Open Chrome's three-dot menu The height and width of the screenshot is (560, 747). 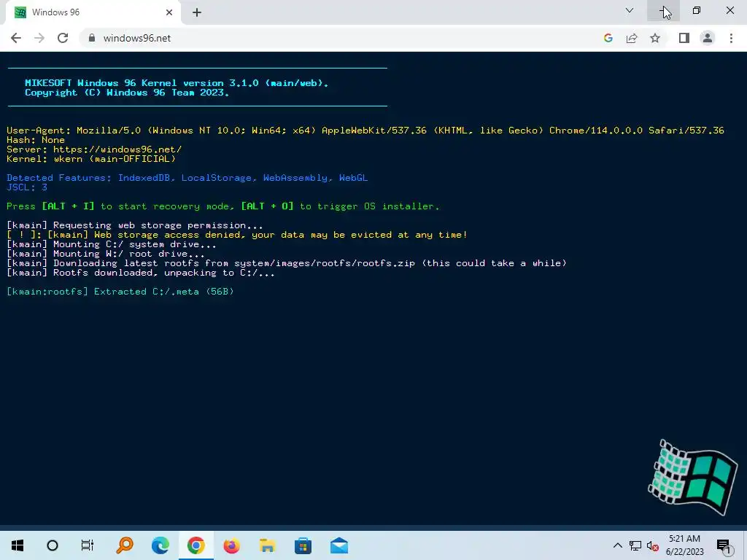click(731, 38)
